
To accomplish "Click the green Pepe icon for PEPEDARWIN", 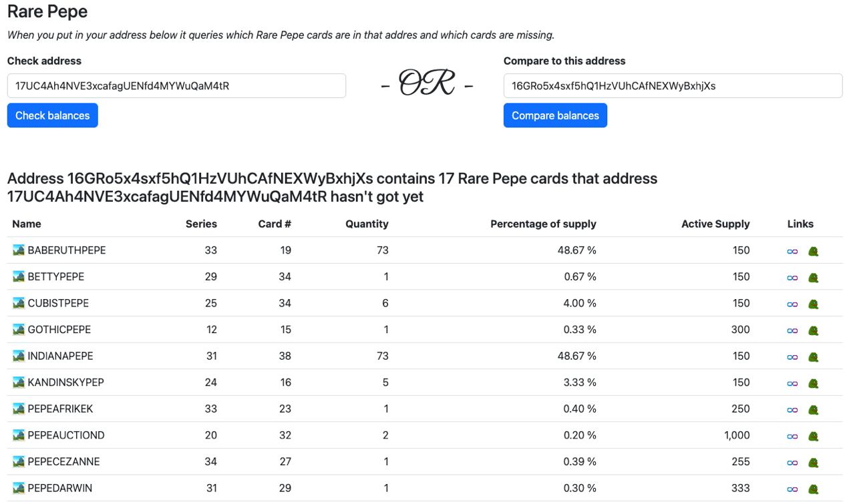I will coord(813,489).
